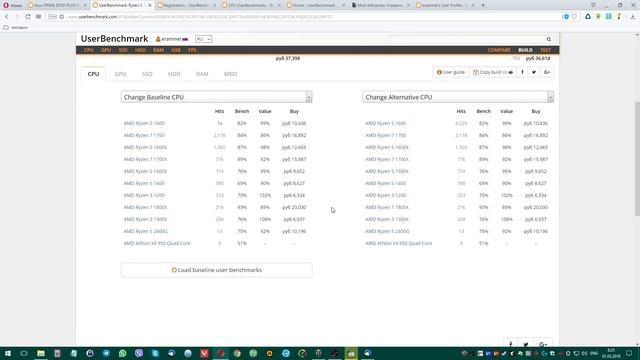This screenshot has width=640, height=360.
Task: Reload the page with browser refresh icon
Action: click(x=27, y=17)
